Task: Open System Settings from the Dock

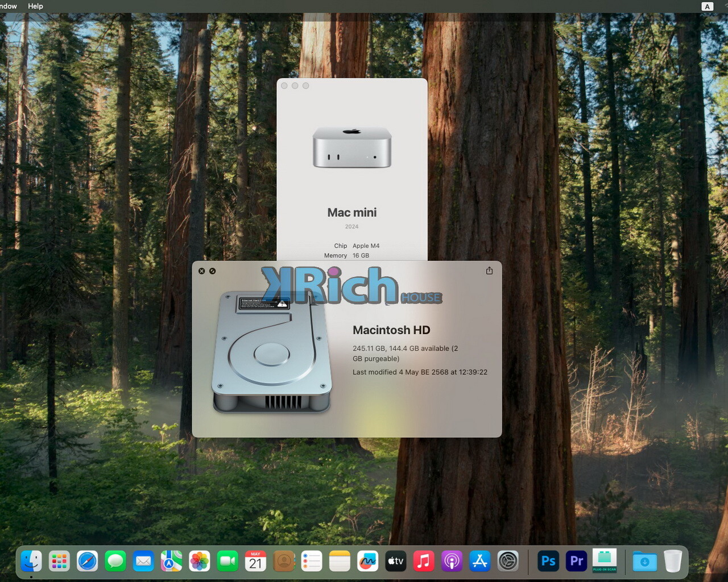Action: [508, 562]
